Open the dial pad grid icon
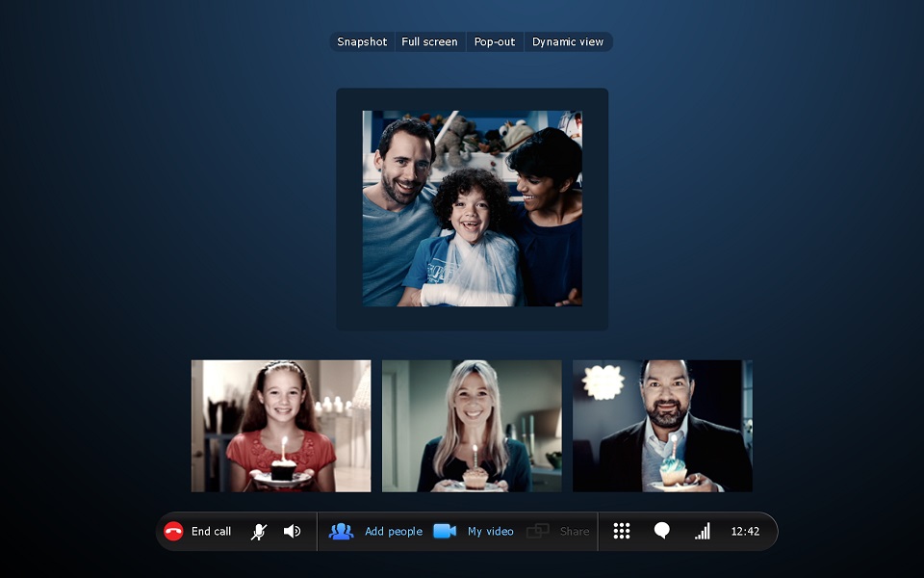924x578 pixels. (x=622, y=531)
